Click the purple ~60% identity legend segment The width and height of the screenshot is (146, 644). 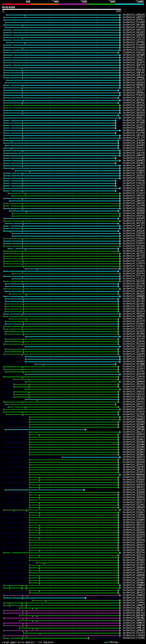tap(73, 4)
